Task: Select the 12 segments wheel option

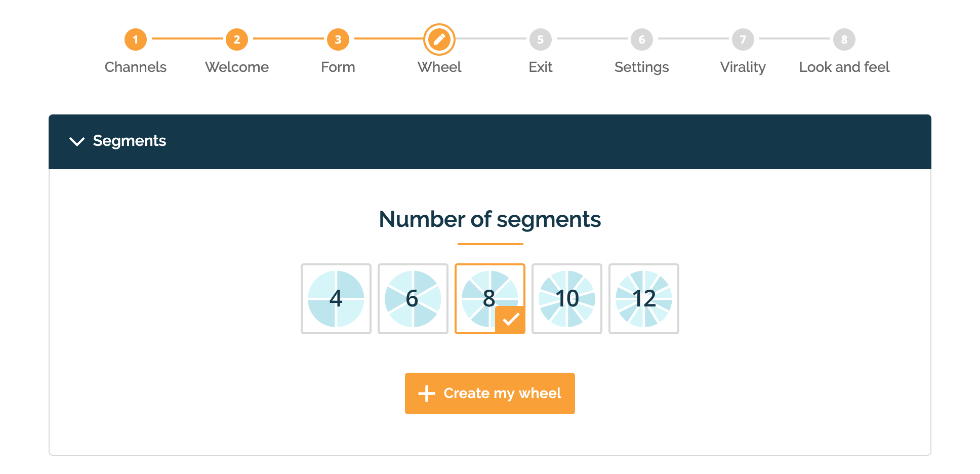Action: 644,299
